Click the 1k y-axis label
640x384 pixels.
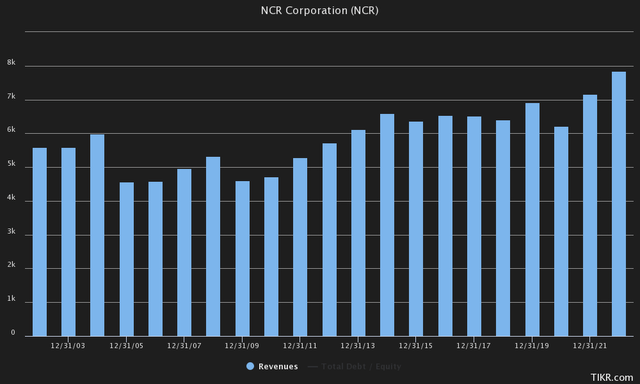click(11, 299)
